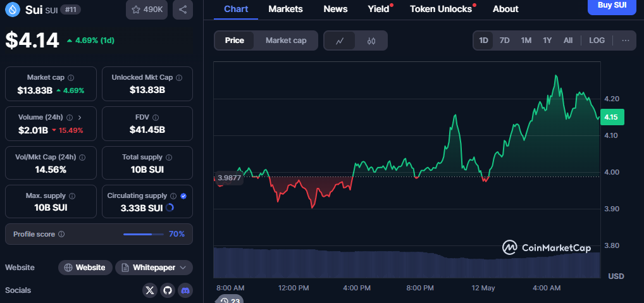Select Price chart mode
Viewport: 644px width, 303px height.
(235, 40)
